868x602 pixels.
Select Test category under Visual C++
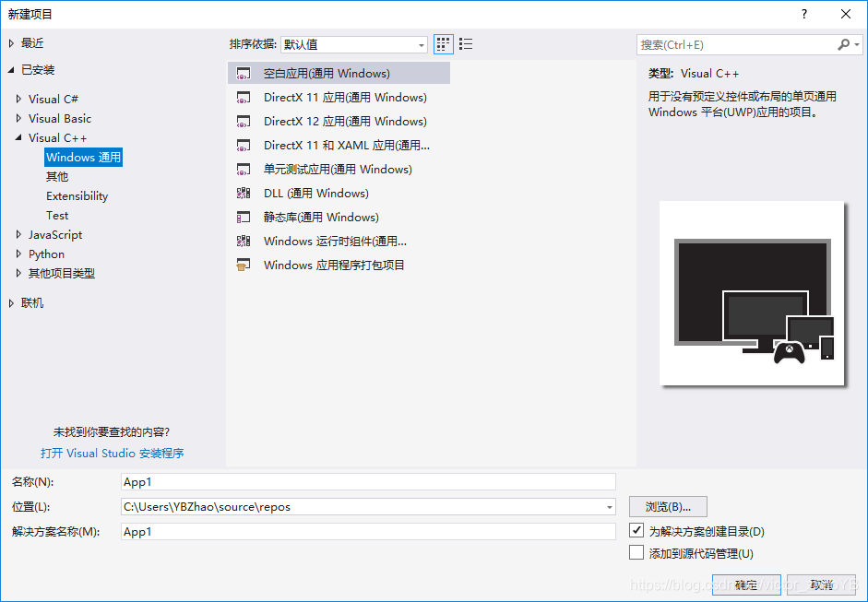tap(57, 215)
